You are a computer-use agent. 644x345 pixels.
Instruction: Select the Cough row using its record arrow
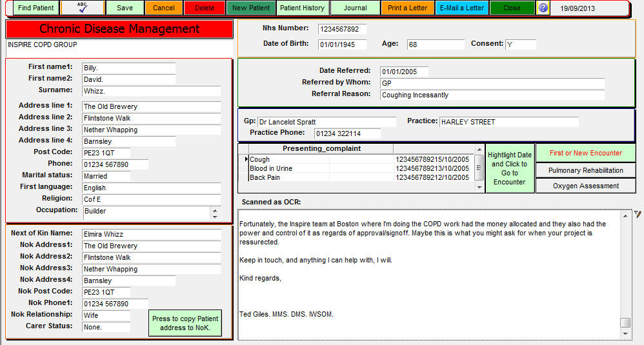[245, 159]
